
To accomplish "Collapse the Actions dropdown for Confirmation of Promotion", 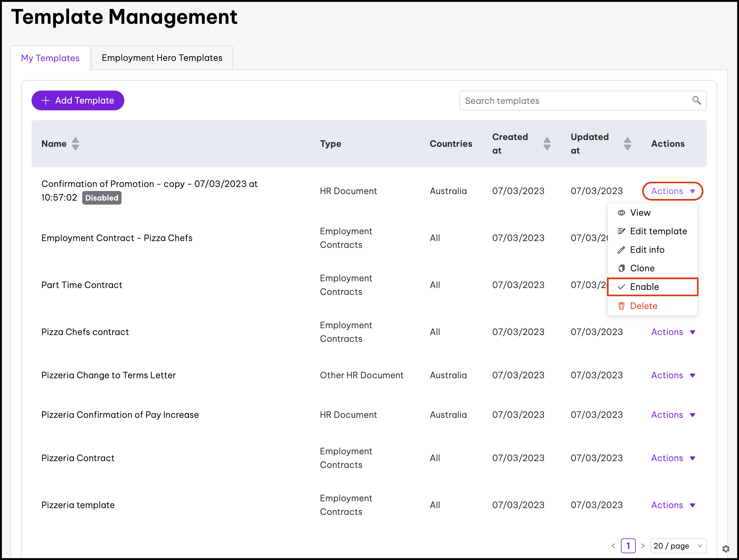I will point(672,191).
